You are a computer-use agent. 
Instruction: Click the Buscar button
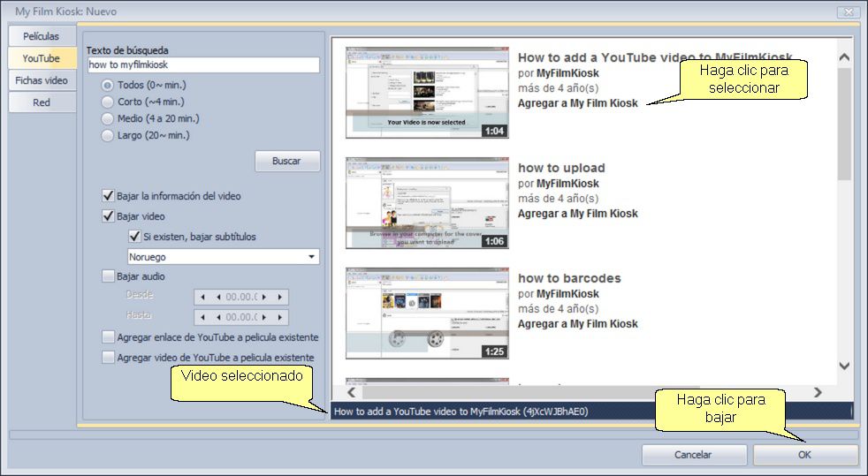point(287,161)
